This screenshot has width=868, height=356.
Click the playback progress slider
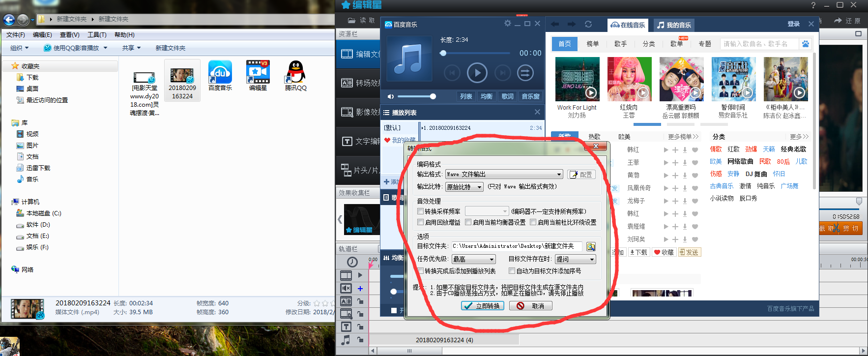click(x=475, y=53)
